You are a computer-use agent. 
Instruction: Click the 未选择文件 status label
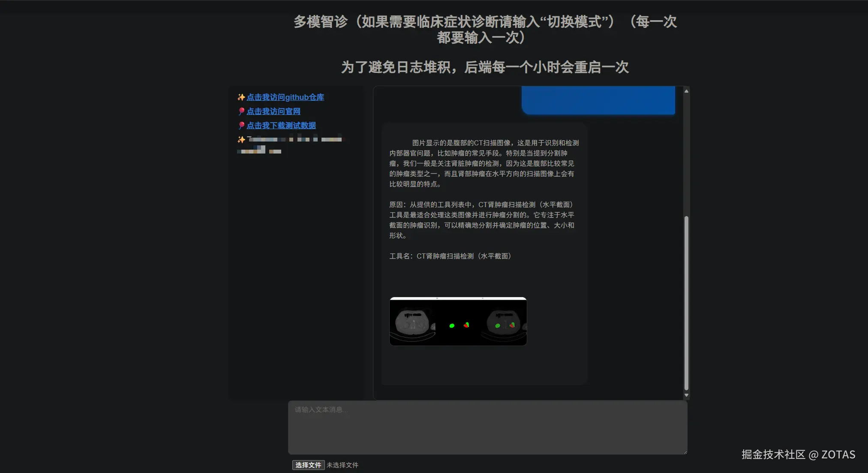[x=342, y=465]
